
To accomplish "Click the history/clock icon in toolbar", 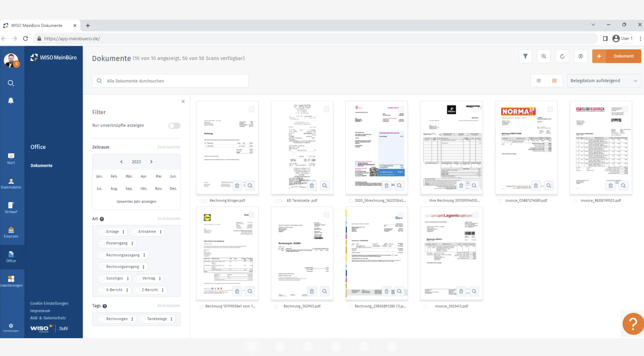I will 580,56.
